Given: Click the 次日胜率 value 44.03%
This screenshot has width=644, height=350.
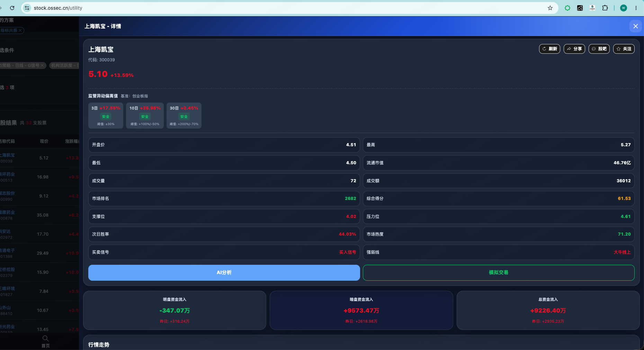Looking at the screenshot, I should click(x=347, y=234).
